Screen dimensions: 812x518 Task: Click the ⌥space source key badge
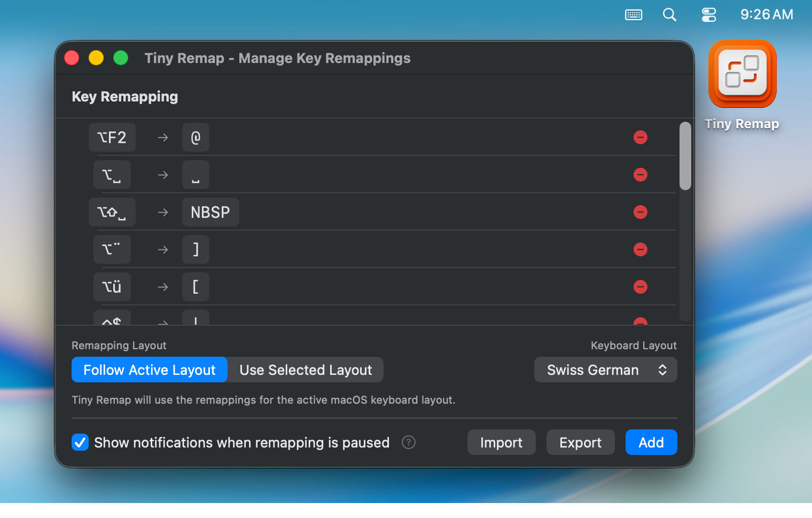tap(112, 175)
